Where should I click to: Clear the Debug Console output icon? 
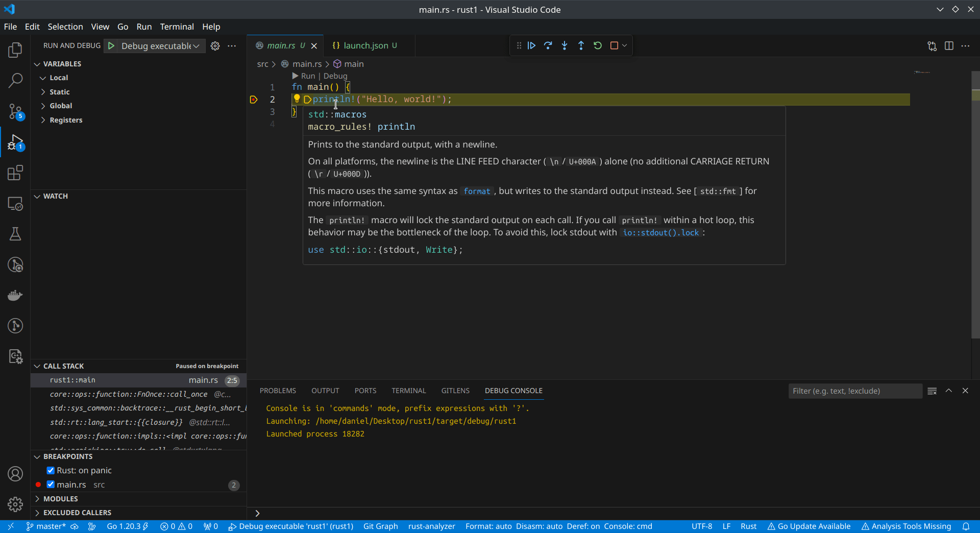[x=932, y=391]
